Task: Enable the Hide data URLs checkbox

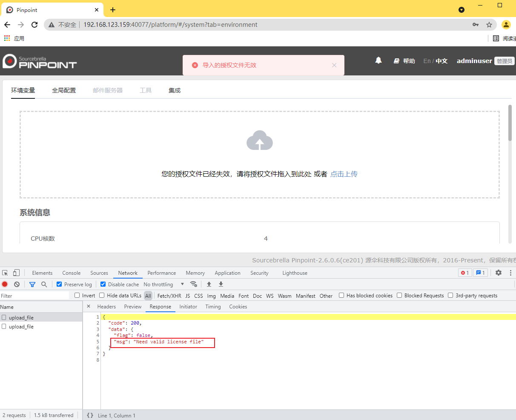Action: (102, 295)
